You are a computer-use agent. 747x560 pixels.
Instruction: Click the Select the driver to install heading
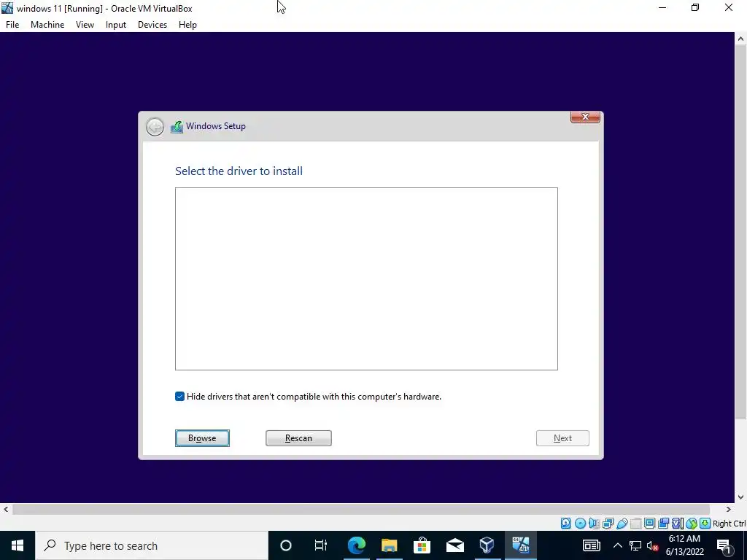point(239,171)
